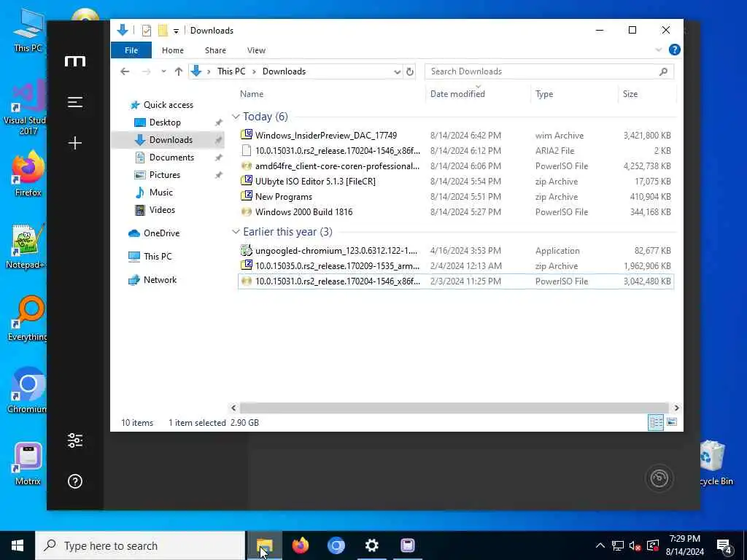Click the New folder quick access toolbar icon
The width and height of the screenshot is (747, 560).
(163, 31)
